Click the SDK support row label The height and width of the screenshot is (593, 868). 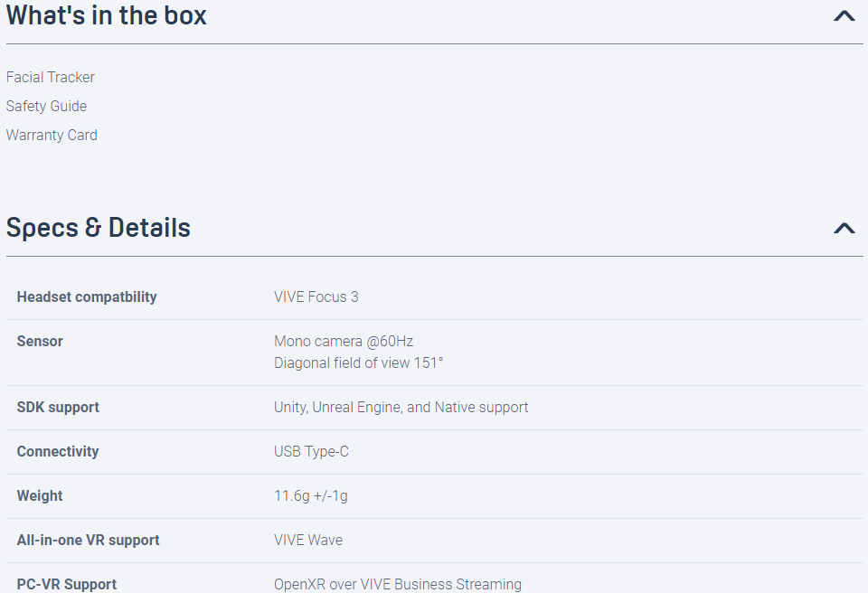[58, 408]
